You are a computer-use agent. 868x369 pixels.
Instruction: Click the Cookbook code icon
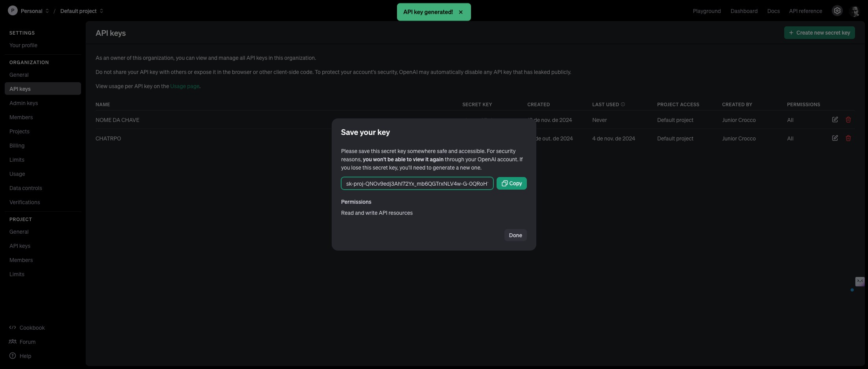point(13,327)
